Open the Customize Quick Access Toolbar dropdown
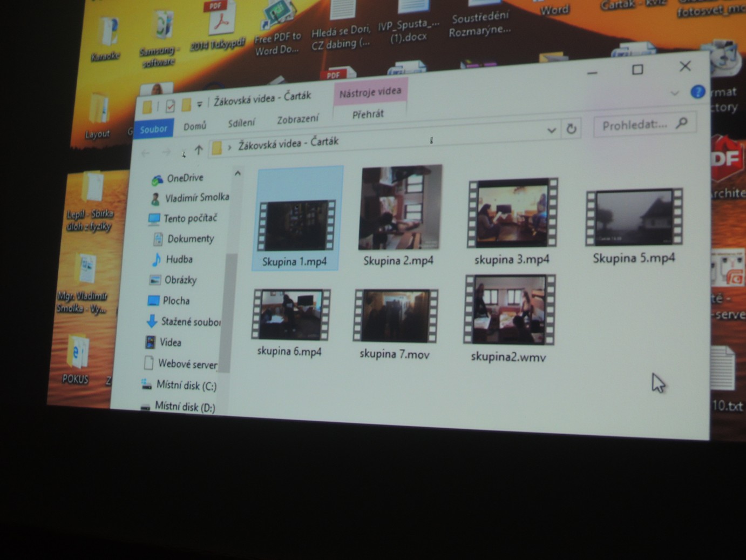 pyautogui.click(x=200, y=104)
